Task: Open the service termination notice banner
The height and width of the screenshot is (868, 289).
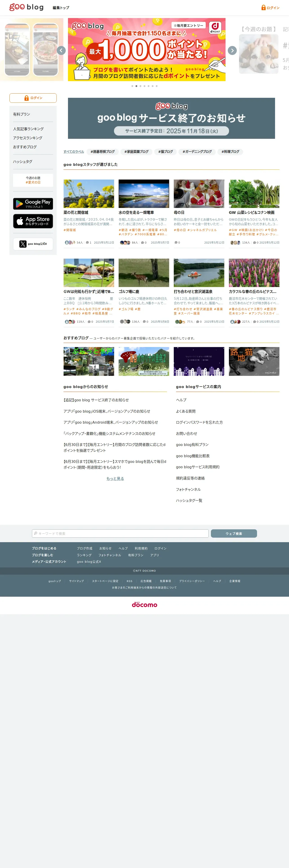Action: click(171, 118)
